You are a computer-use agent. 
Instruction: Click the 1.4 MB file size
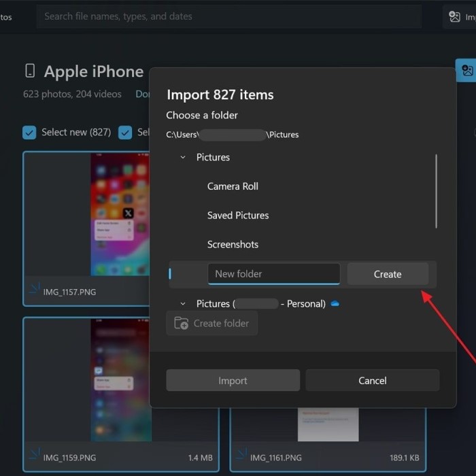coord(201,458)
